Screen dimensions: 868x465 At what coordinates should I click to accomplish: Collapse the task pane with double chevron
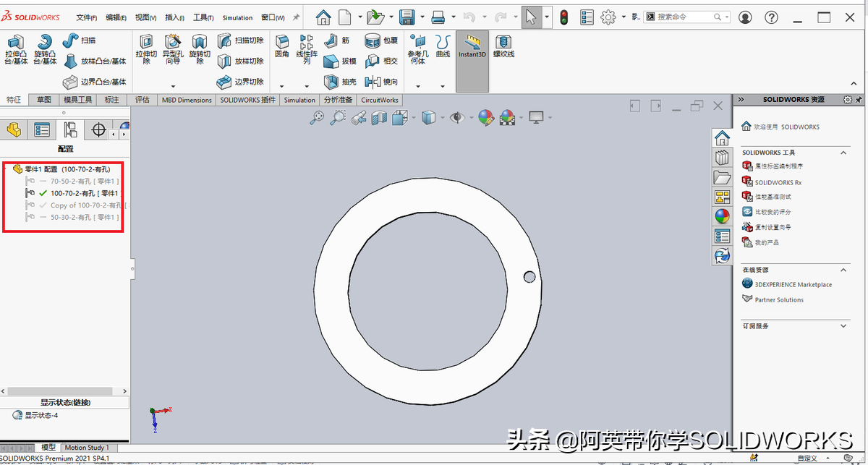coord(741,100)
